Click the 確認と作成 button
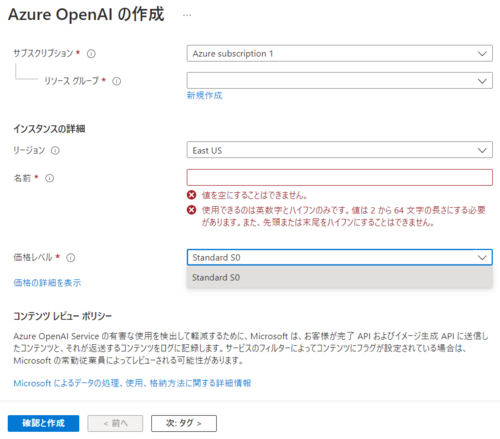This screenshot has width=500, height=439. (44, 423)
